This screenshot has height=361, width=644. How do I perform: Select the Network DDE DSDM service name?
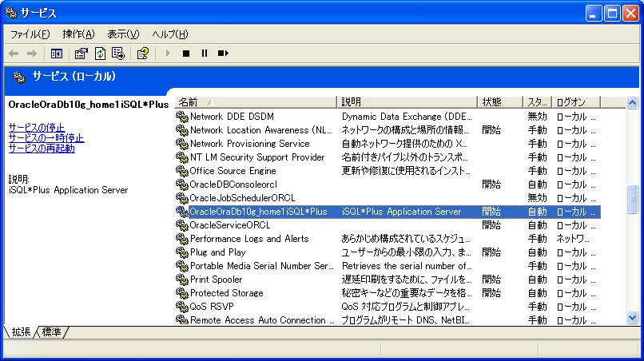(232, 117)
